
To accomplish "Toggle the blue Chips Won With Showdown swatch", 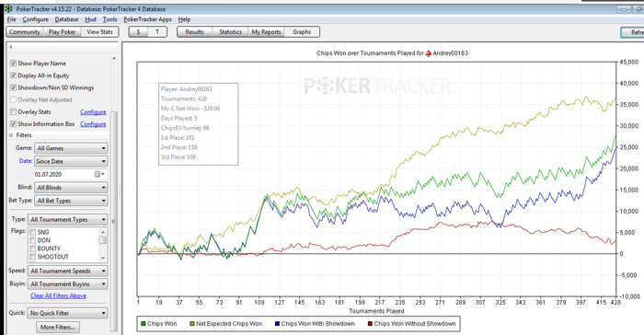I will tap(277, 324).
